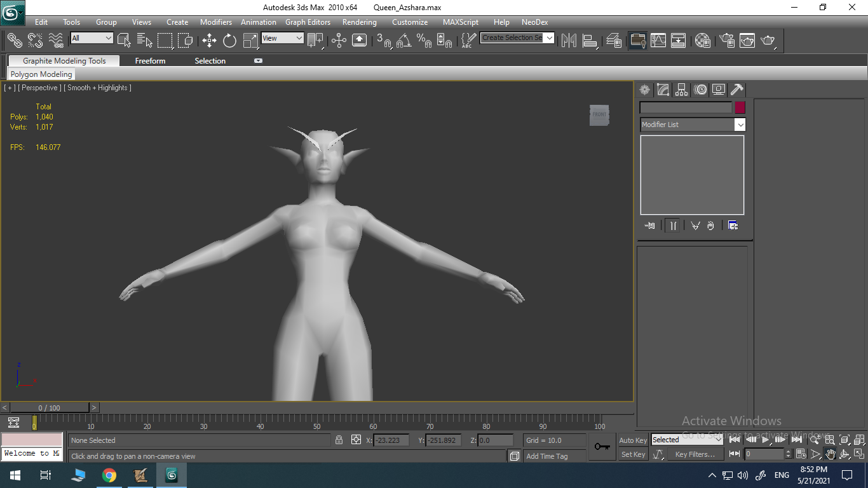Image resolution: width=868 pixels, height=488 pixels.
Task: Click Use Pivot Point Center icon
Action: tap(315, 41)
